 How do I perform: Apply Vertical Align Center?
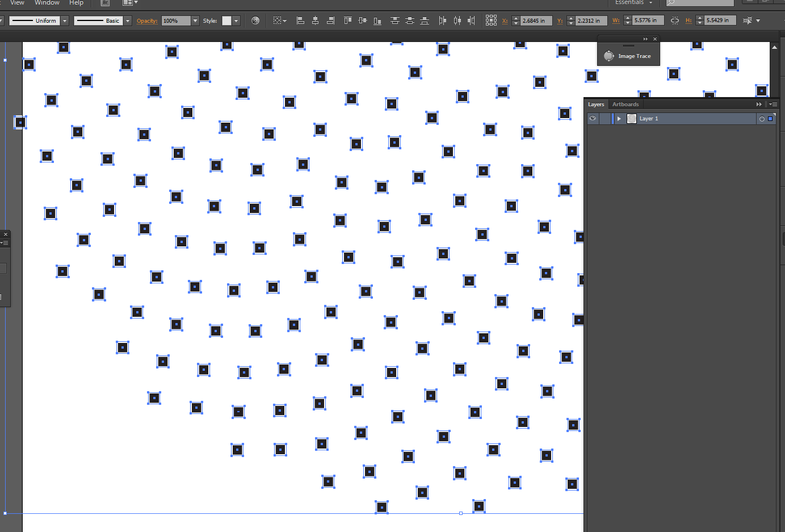point(362,20)
